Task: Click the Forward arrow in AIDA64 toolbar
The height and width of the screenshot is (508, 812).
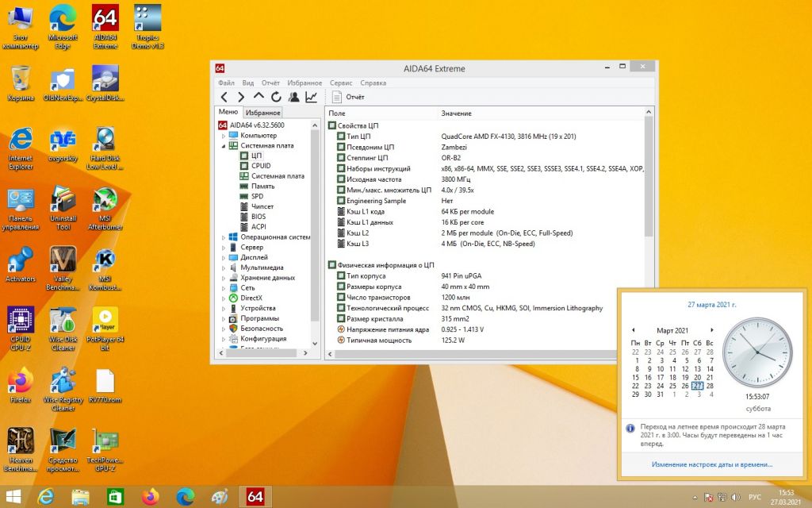Action: coord(241,97)
